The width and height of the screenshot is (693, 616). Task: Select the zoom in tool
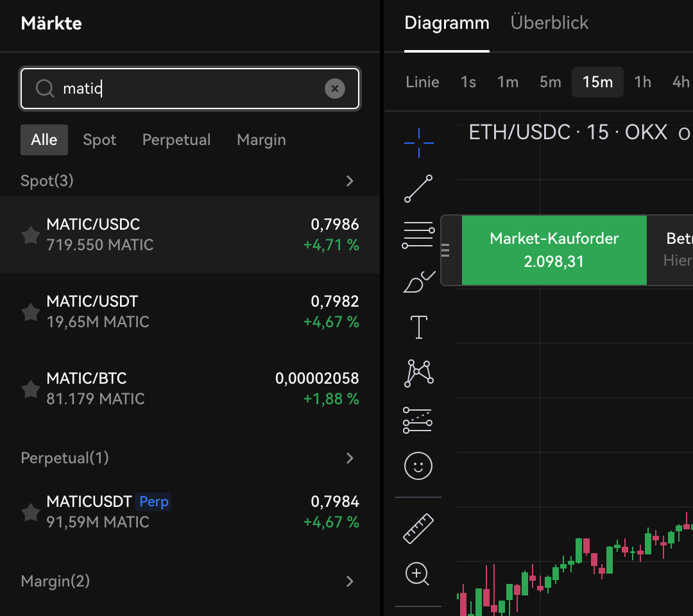pyautogui.click(x=417, y=574)
